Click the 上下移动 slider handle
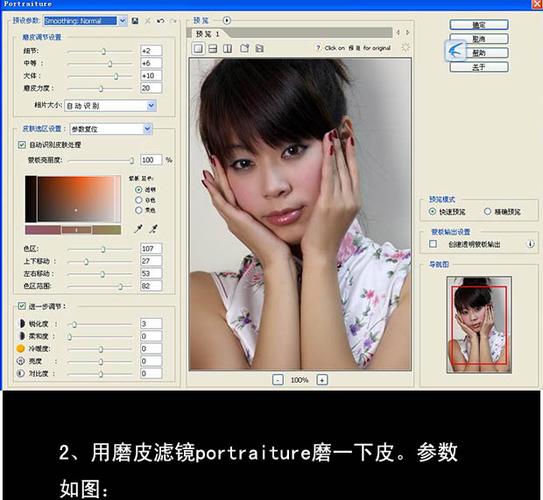Viewport: 543px width, 500px height. (86, 262)
